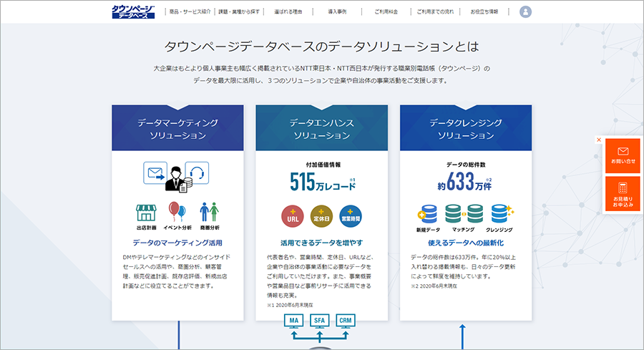Click the gold 定休日 circle icon
This screenshot has width=644, height=350.
tap(321, 216)
